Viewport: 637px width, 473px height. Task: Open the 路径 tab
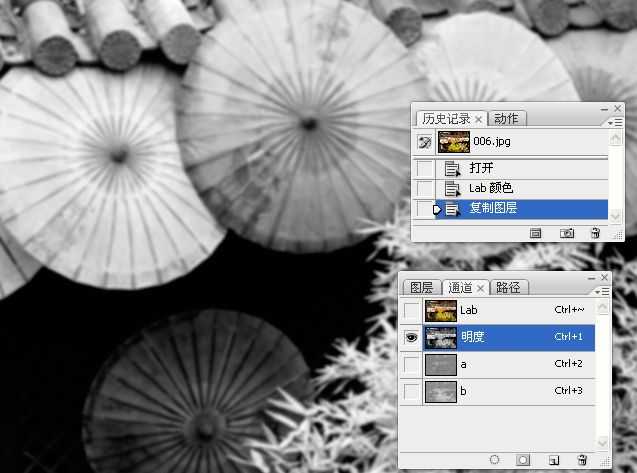(508, 288)
